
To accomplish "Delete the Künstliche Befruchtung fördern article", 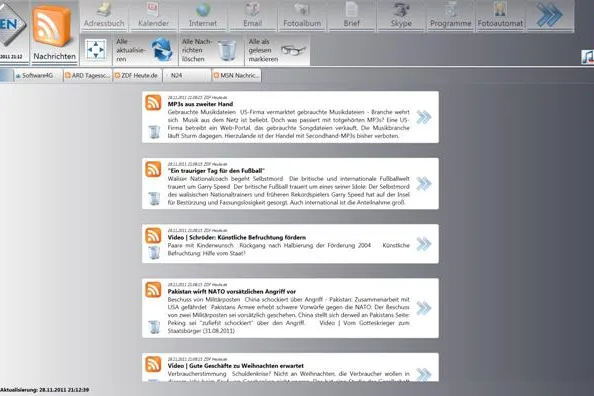I will [154, 252].
